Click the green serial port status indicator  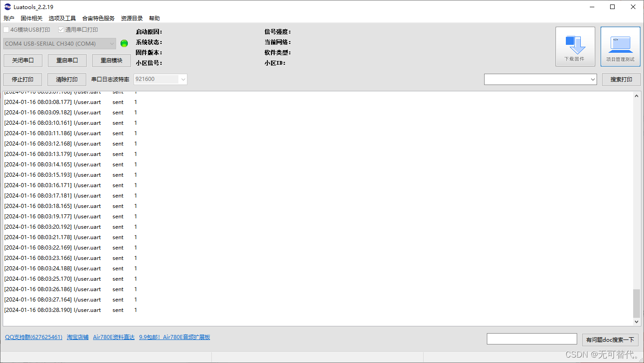124,43
